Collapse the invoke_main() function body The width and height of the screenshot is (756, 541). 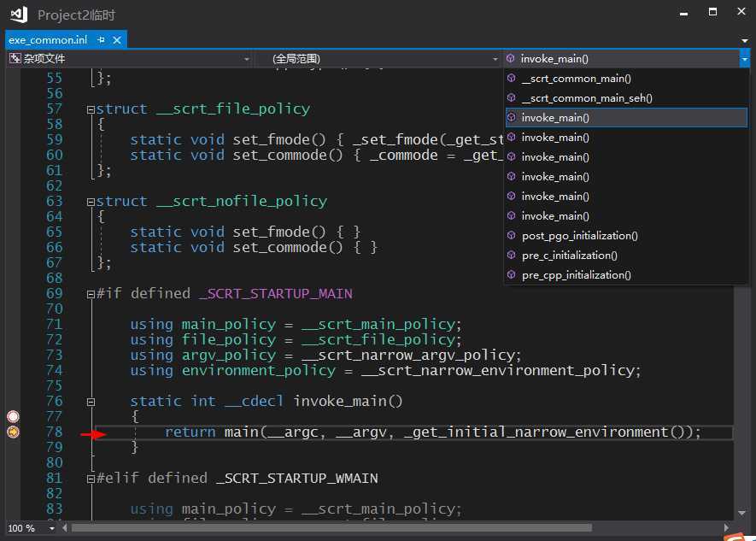[91, 402]
